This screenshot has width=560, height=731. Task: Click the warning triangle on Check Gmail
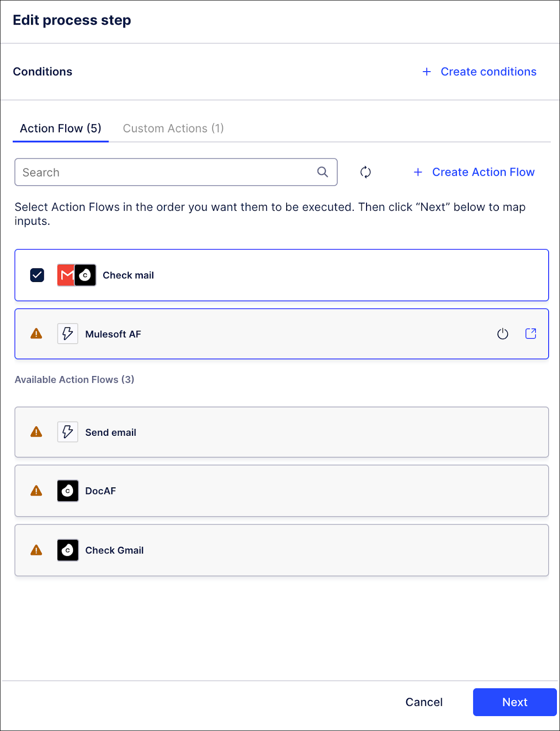(x=36, y=550)
